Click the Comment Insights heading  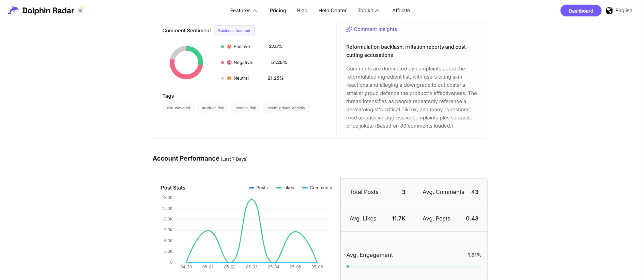(x=375, y=29)
